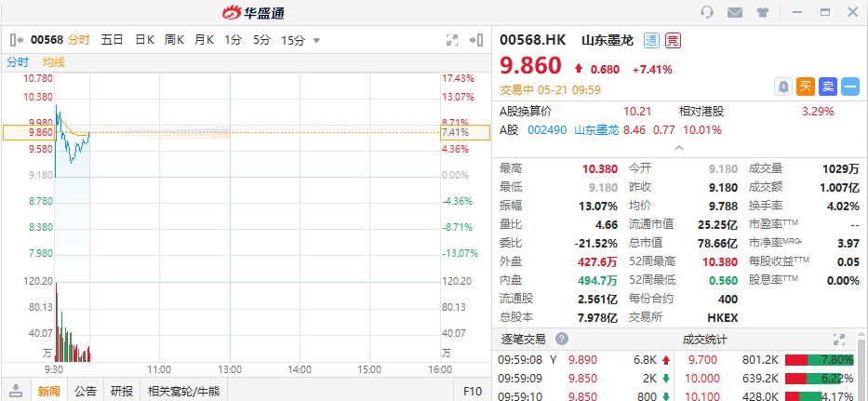Screen dimensions: 868x401
Task: Open the skin theme shirt icon
Action: 763,12
